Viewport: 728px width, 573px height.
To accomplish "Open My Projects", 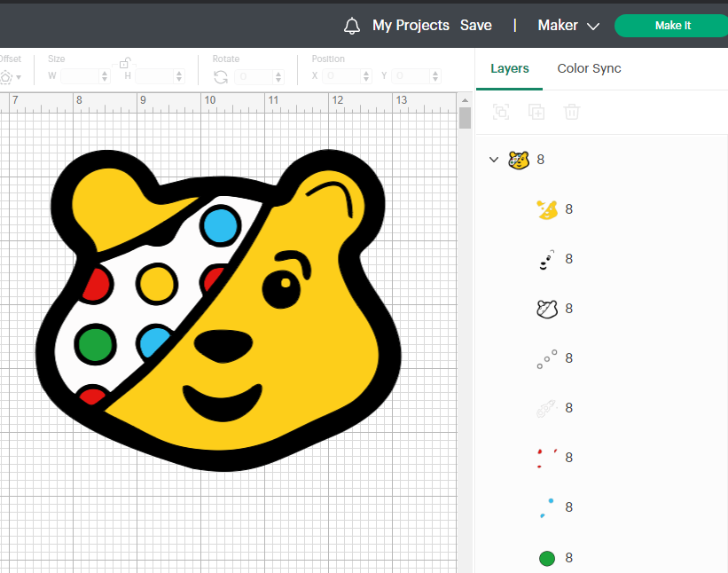I will (x=411, y=25).
